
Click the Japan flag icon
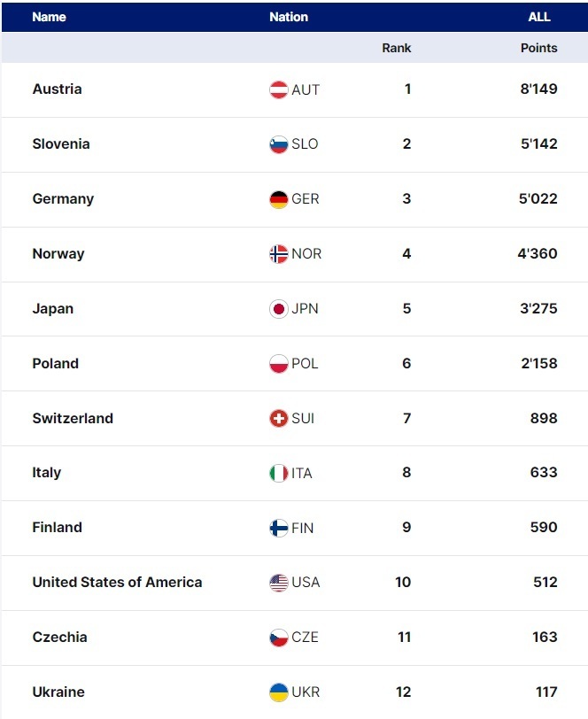(279, 309)
